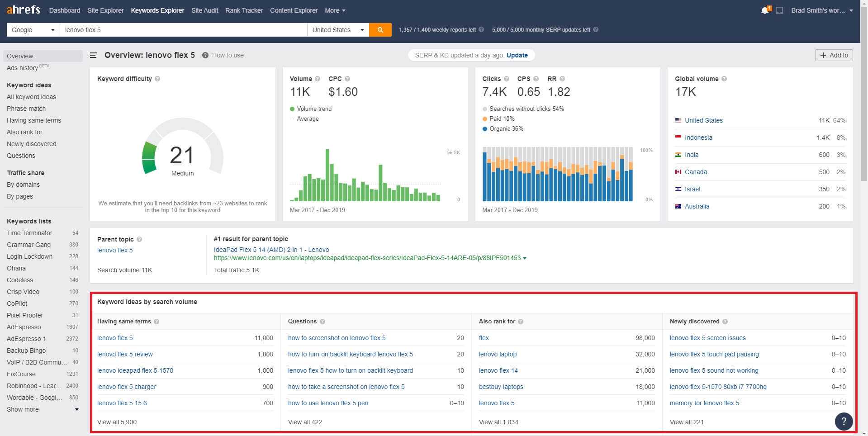868x436 pixels.
Task: Click the United States flag icon
Action: 678,120
